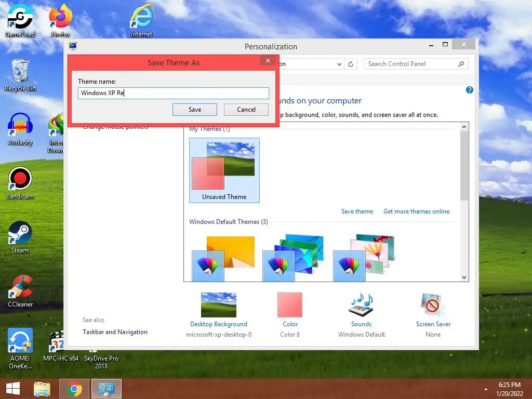The width and height of the screenshot is (532, 399).
Task: Open File Explorer from the taskbar
Action: [42, 389]
